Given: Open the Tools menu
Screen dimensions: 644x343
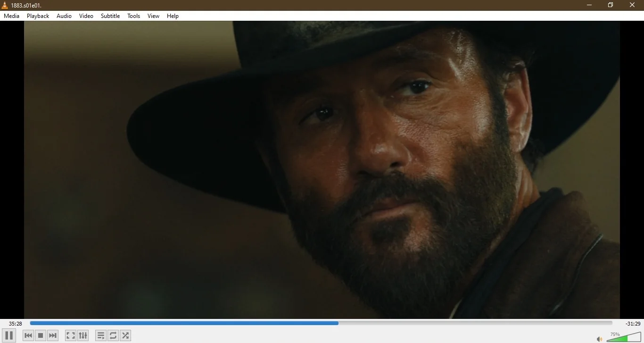Looking at the screenshot, I should (x=134, y=16).
